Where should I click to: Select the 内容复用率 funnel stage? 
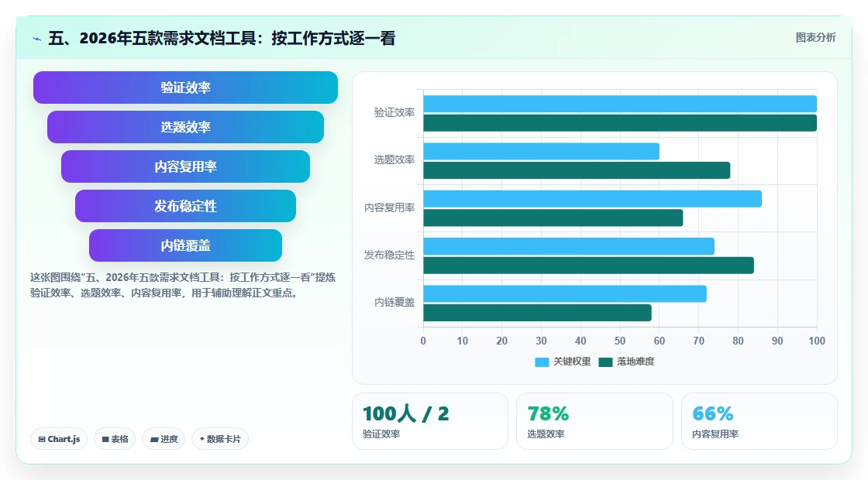(185, 166)
